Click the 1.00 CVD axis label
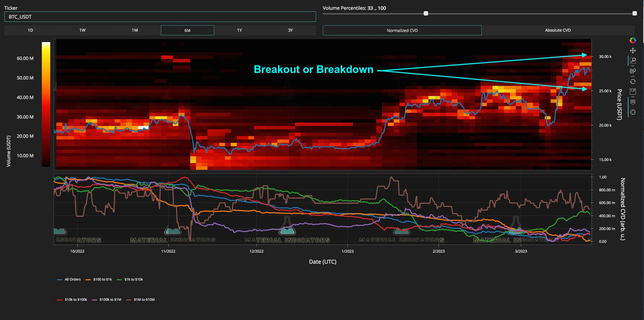This screenshot has height=320, width=644. 603,177
